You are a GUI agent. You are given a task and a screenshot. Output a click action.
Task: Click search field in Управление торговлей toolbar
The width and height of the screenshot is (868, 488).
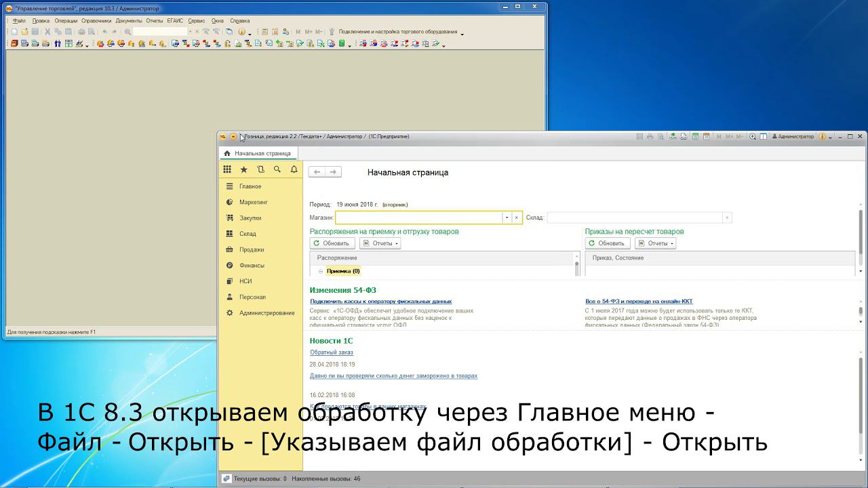point(160,32)
